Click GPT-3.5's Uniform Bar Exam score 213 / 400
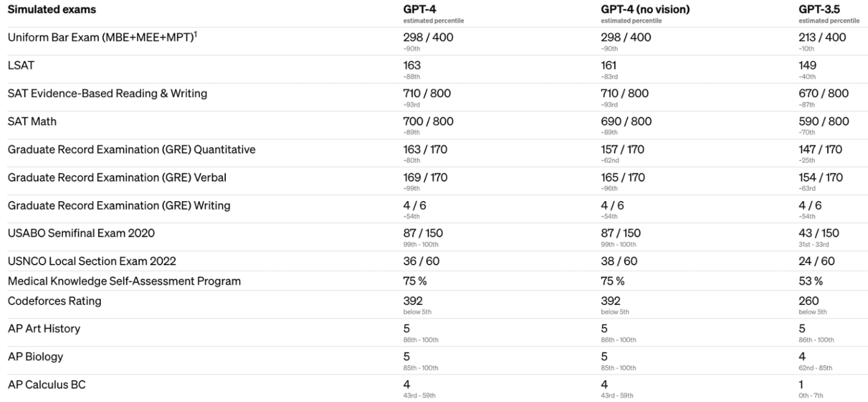Screen dimensions: 868x402 (822, 37)
